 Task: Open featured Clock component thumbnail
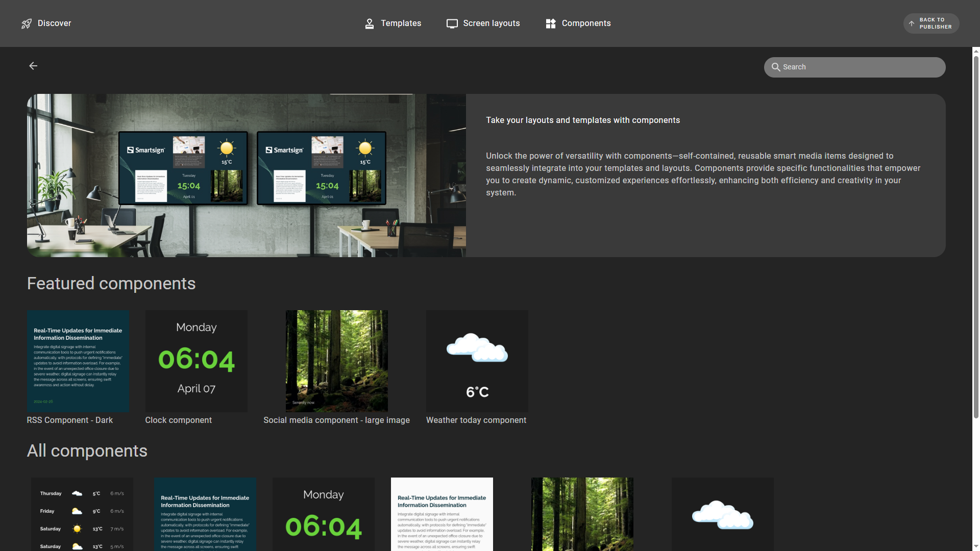[x=197, y=361]
